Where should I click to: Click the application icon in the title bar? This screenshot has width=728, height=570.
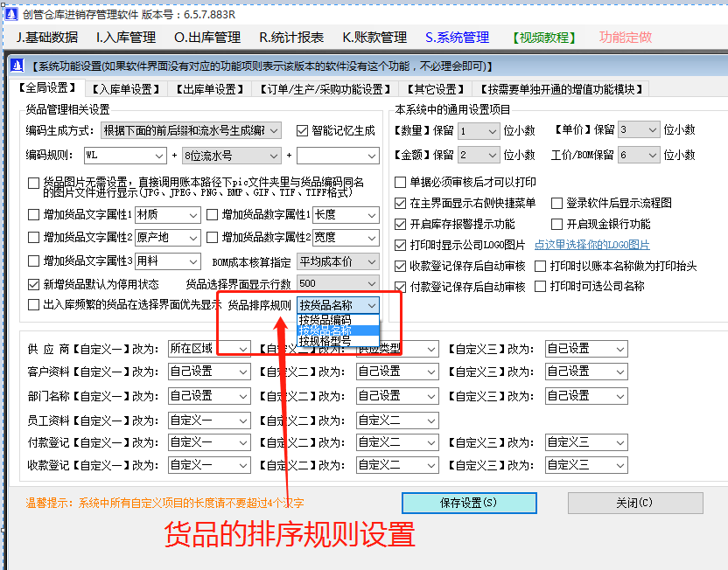point(12,12)
